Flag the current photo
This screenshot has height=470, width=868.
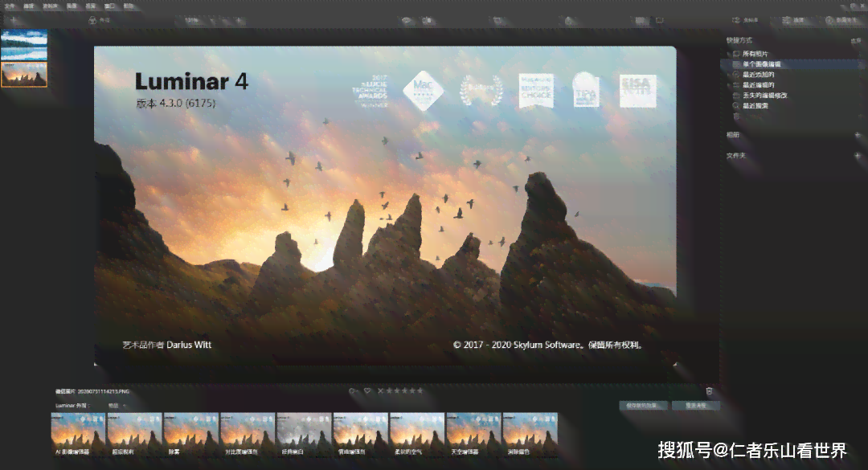352,390
